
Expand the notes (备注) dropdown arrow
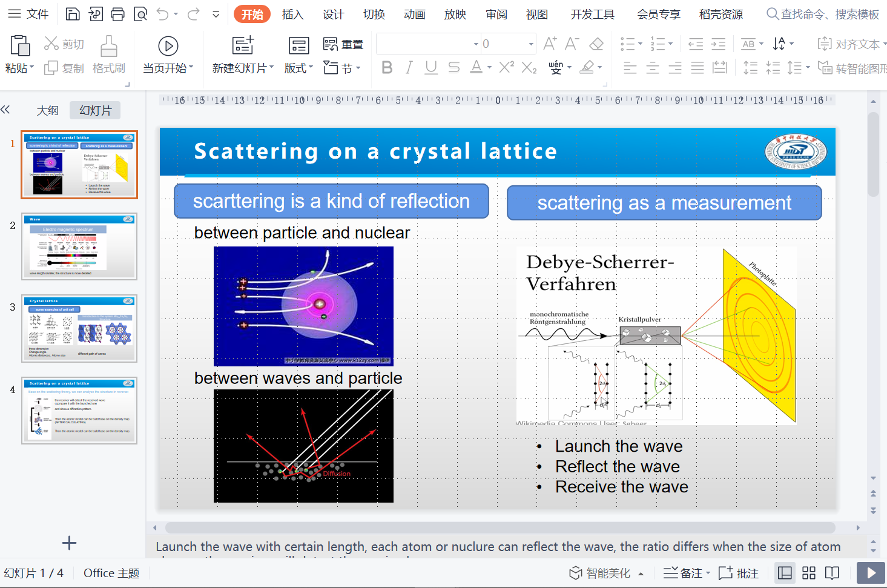[x=708, y=573]
